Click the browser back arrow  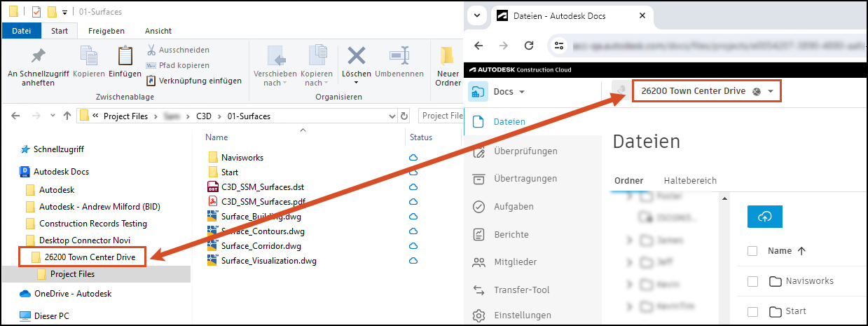tap(478, 46)
